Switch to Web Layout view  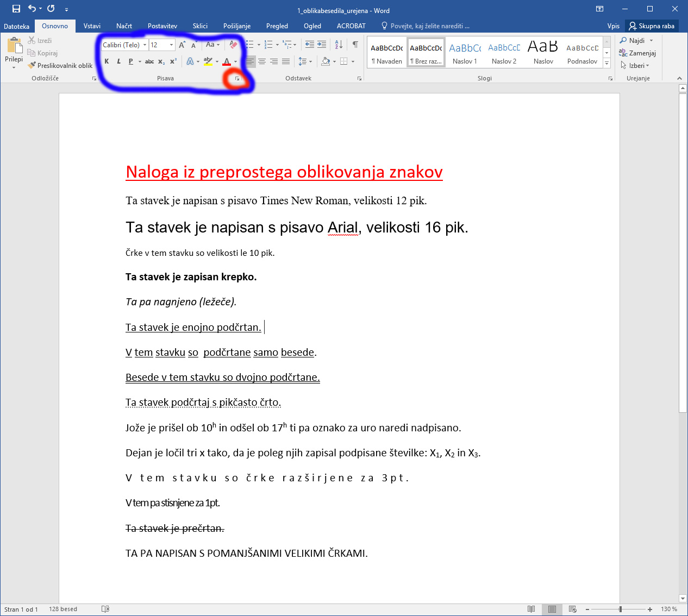pos(572,609)
